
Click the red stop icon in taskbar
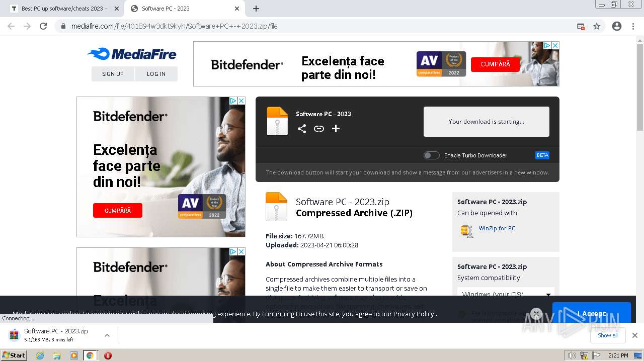108,355
